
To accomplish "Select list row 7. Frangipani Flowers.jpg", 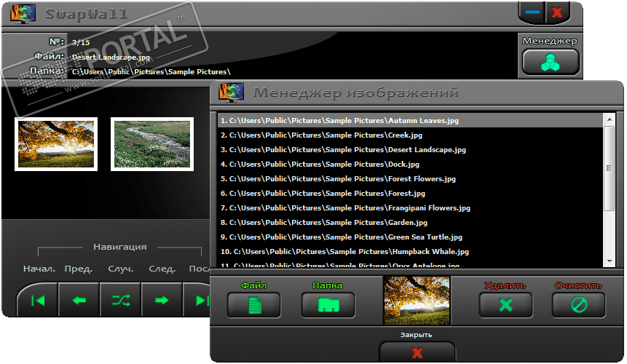I will click(410, 208).
